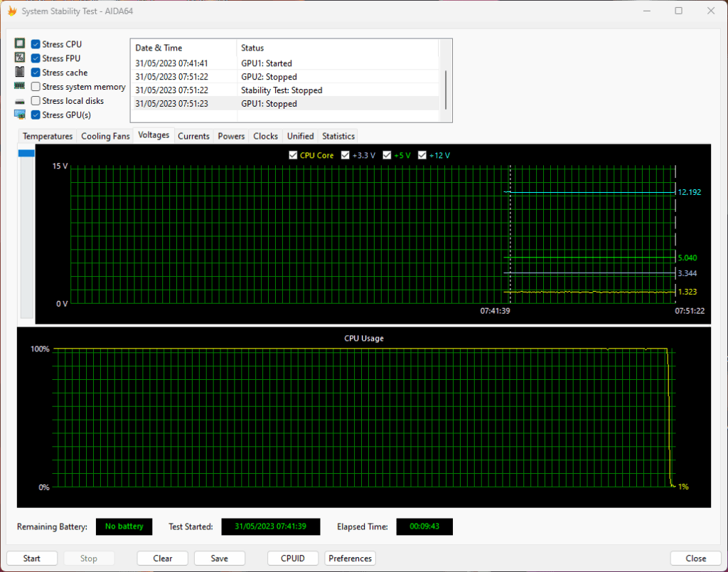
Task: Uncheck the Stress CPU checkbox
Action: pyautogui.click(x=36, y=44)
